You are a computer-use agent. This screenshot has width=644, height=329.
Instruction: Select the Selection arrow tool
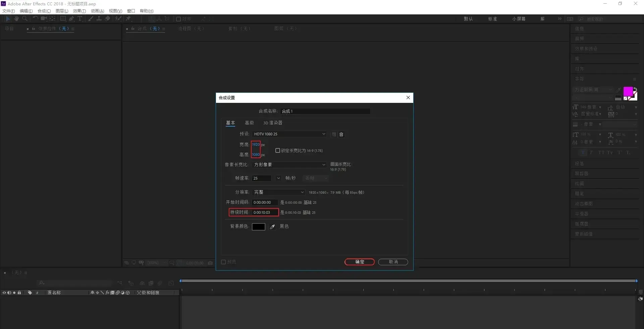click(8, 19)
